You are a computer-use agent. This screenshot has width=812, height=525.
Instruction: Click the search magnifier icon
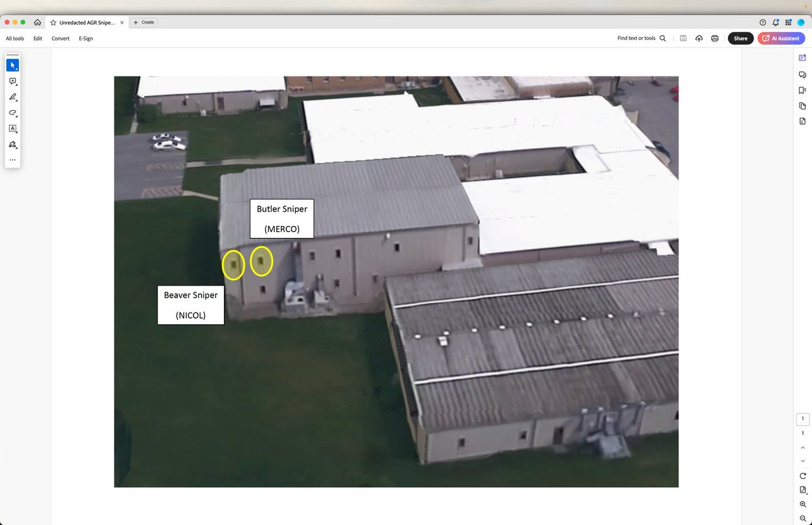663,39
